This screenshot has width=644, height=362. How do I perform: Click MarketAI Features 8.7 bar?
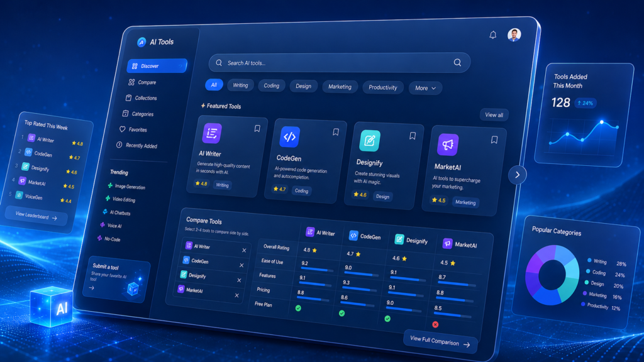[457, 284]
